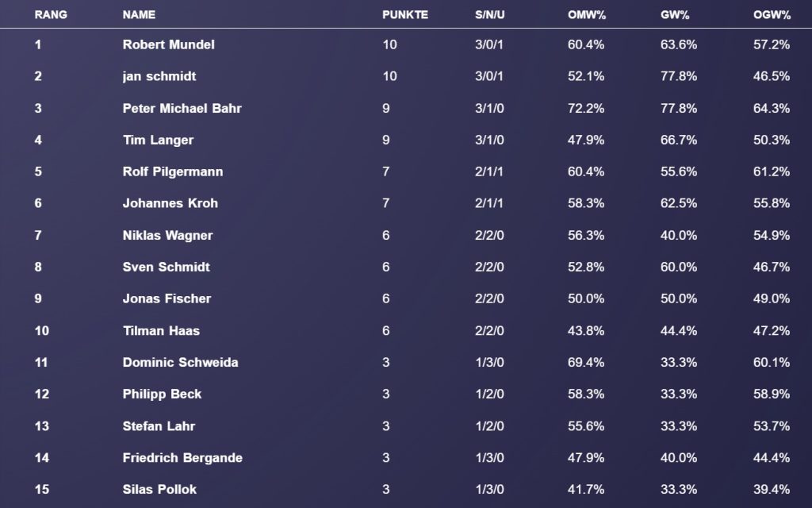Click on Tim Langer's name
This screenshot has height=508, width=812.
tap(158, 140)
